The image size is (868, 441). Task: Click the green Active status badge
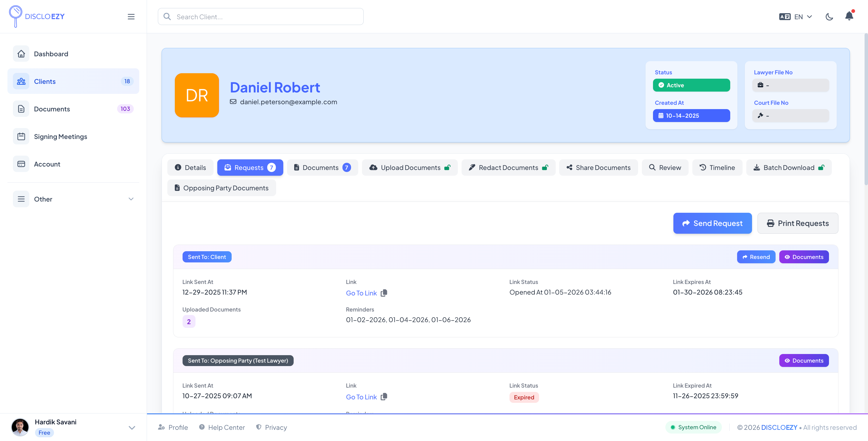[x=691, y=85]
